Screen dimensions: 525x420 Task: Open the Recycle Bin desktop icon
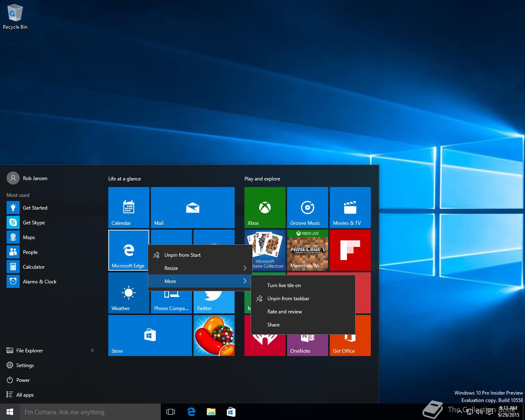[15, 17]
